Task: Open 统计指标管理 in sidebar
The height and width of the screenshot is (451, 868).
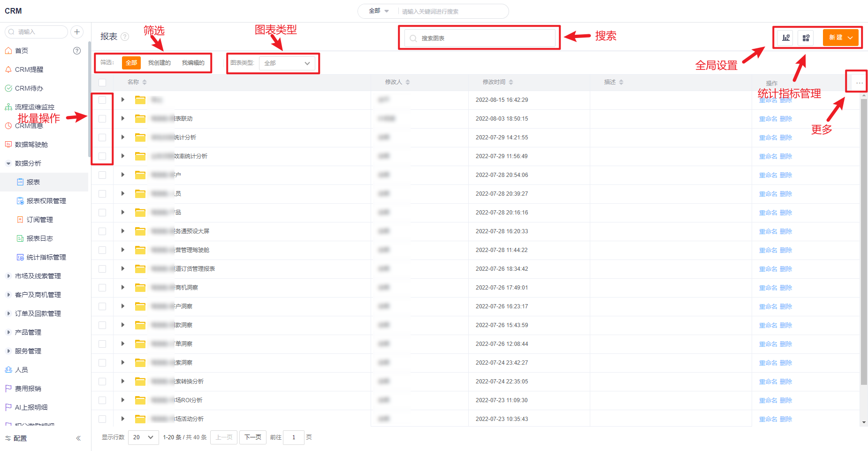Action: [46, 257]
